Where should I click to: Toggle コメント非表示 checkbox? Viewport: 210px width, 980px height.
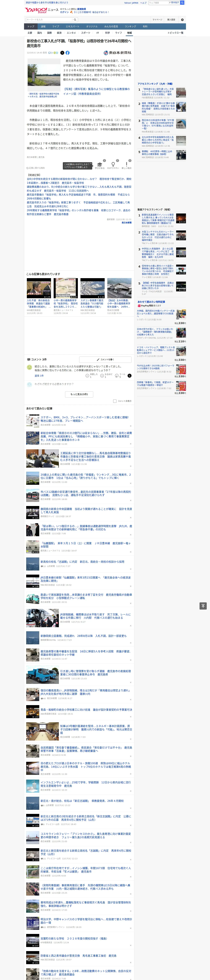pyautogui.click(x=115, y=401)
